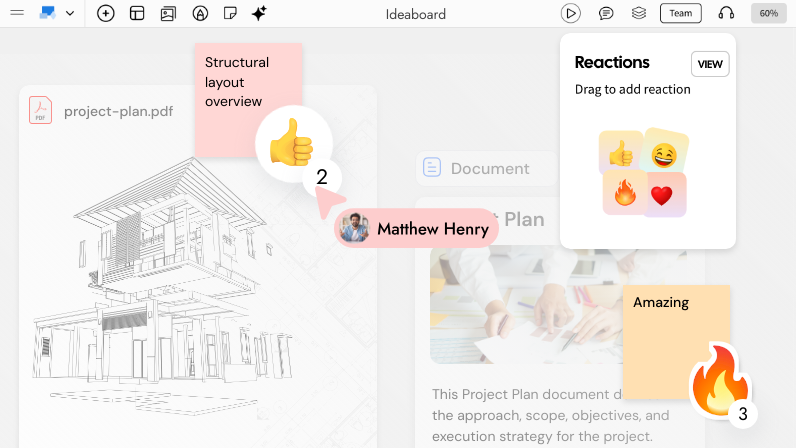Click the Structural layout overview sticky note
Screen dimensions: 796x448
coord(248,100)
